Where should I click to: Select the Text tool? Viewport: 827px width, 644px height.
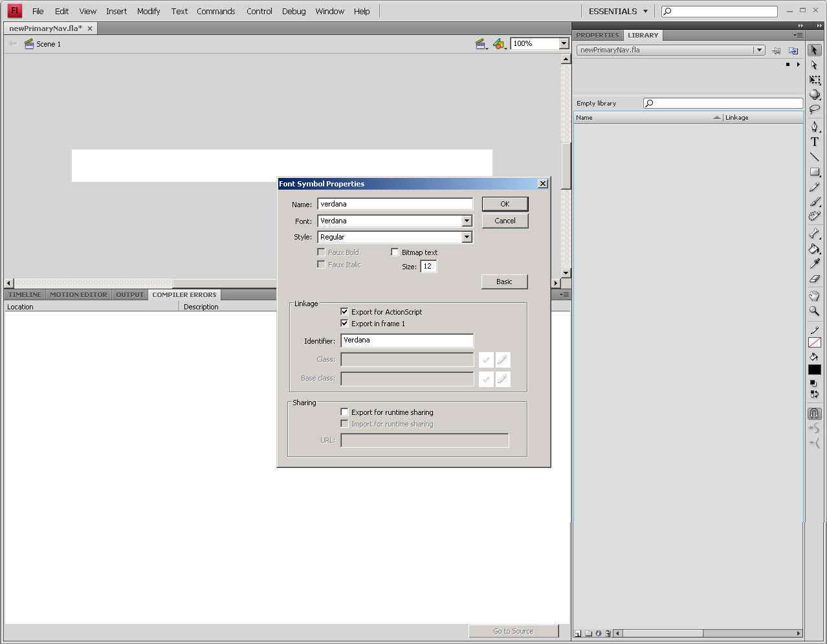(x=814, y=142)
